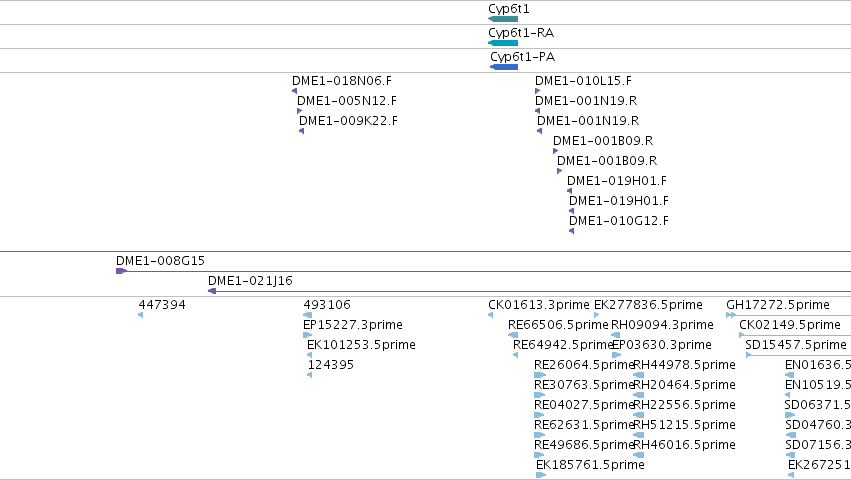The height and width of the screenshot is (480, 851).
Task: Click the DME1-010G12.F feature label
Action: (x=619, y=221)
